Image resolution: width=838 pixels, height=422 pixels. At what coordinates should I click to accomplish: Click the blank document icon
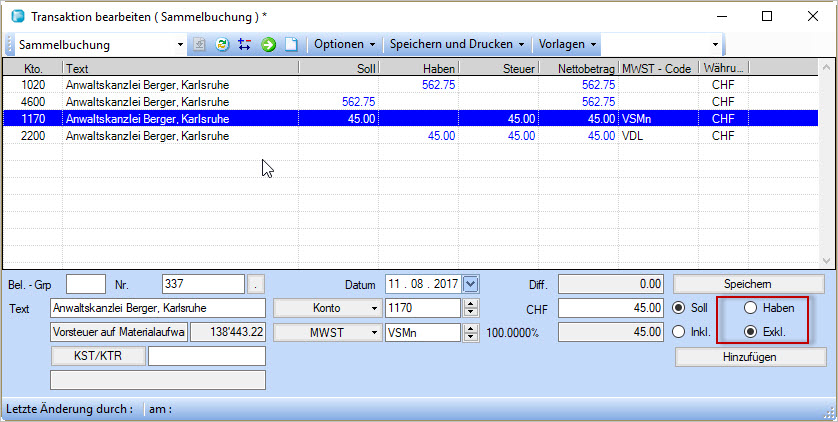coord(291,45)
